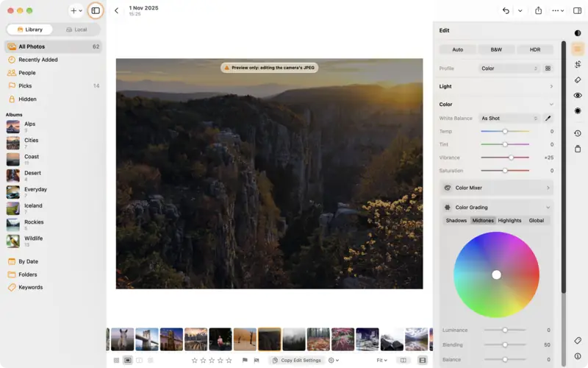This screenshot has height=368, width=588.
Task: Select the Brooklyn Bridge daytime thumbnail in filmstrip
Action: (x=147, y=339)
